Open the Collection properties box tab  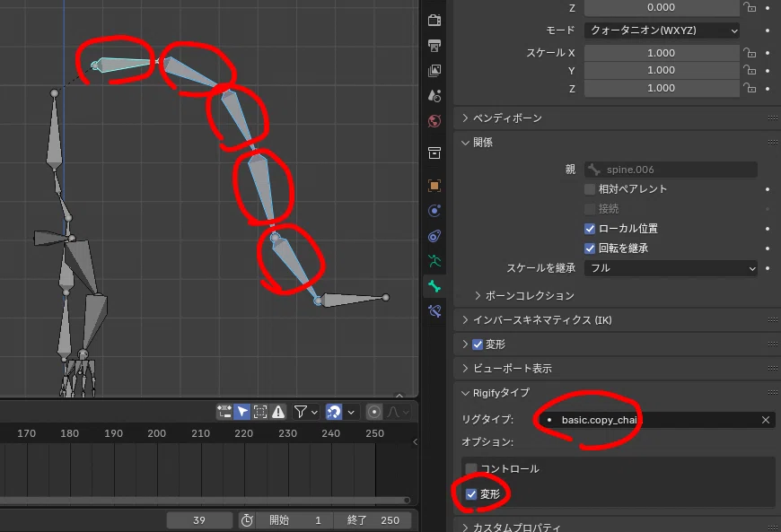[x=434, y=153]
